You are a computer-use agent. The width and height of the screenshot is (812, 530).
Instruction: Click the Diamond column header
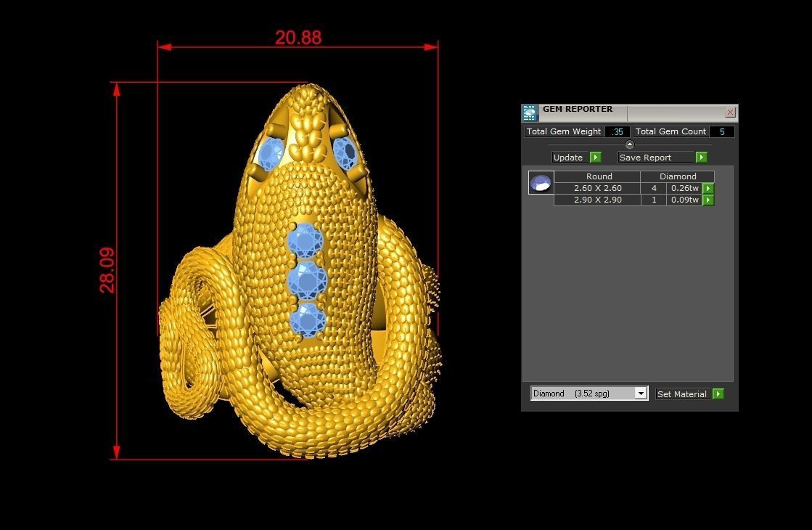click(x=677, y=176)
